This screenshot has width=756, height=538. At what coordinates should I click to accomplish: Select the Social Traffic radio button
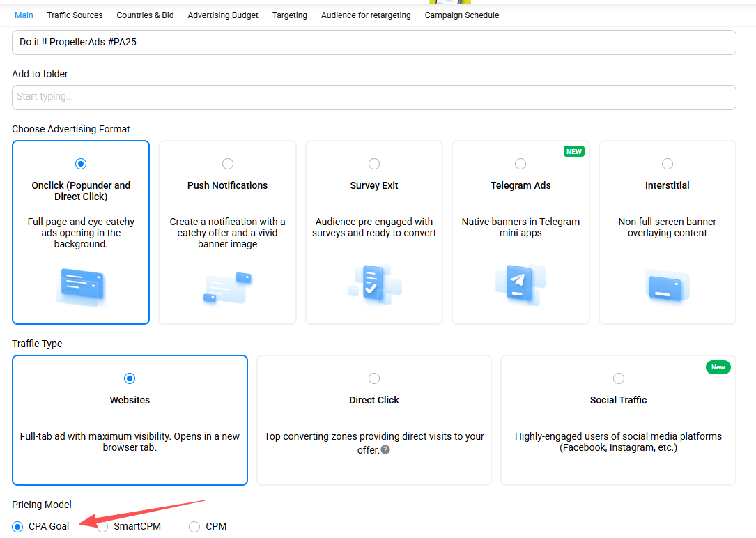tap(619, 378)
